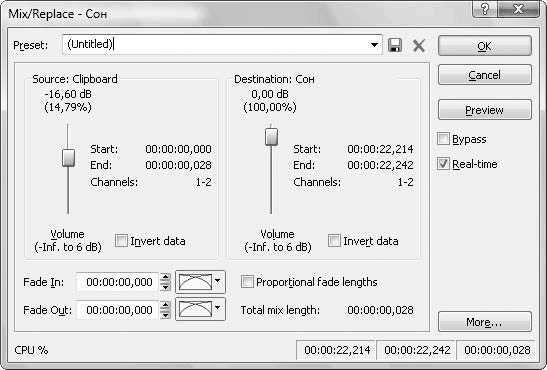The height and width of the screenshot is (370, 547).
Task: Click the Preview button
Action: (x=485, y=110)
